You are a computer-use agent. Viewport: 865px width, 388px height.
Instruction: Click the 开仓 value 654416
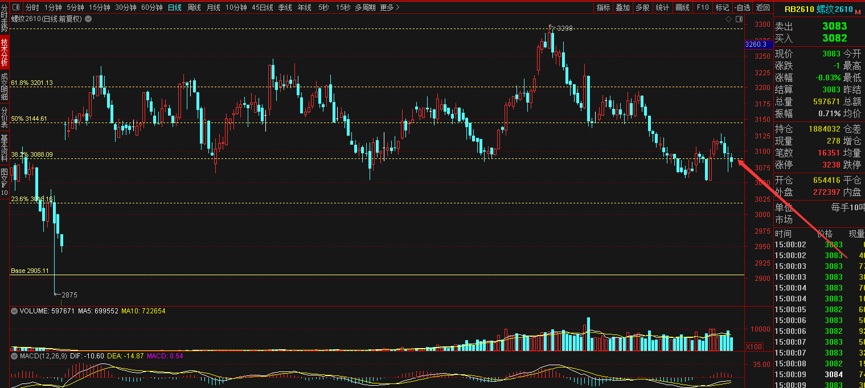point(826,180)
